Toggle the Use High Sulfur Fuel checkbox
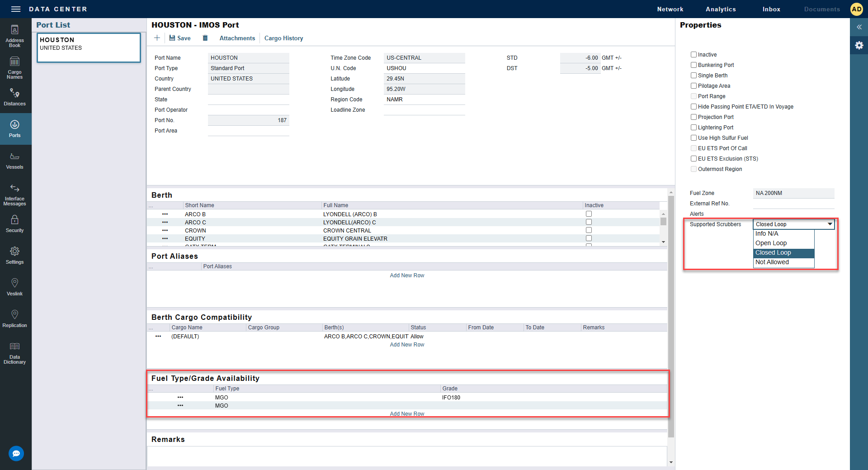 pyautogui.click(x=693, y=138)
